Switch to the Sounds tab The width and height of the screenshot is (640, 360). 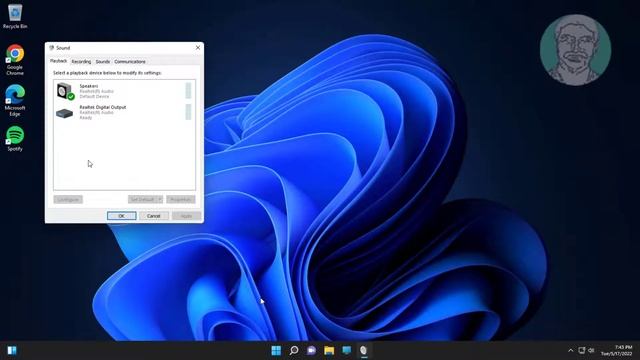coord(103,62)
